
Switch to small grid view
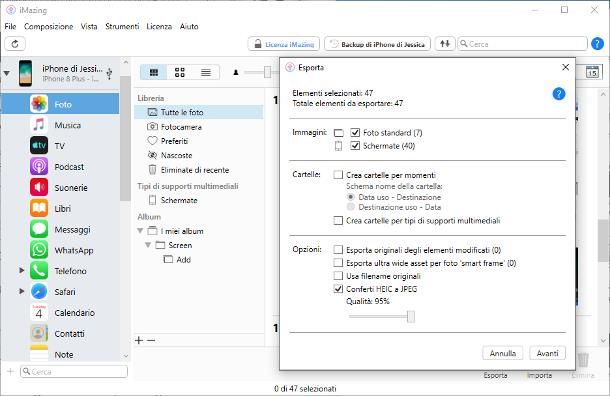pyautogui.click(x=154, y=72)
